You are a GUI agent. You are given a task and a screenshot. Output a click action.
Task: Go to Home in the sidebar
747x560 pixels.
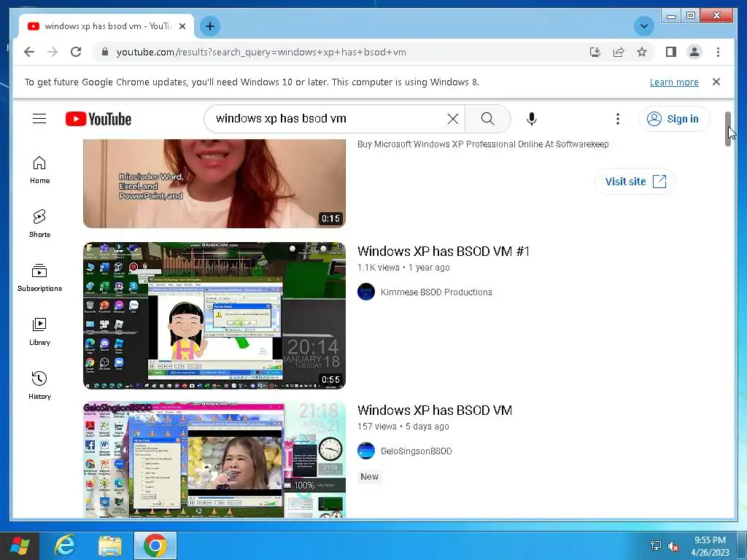tap(39, 170)
